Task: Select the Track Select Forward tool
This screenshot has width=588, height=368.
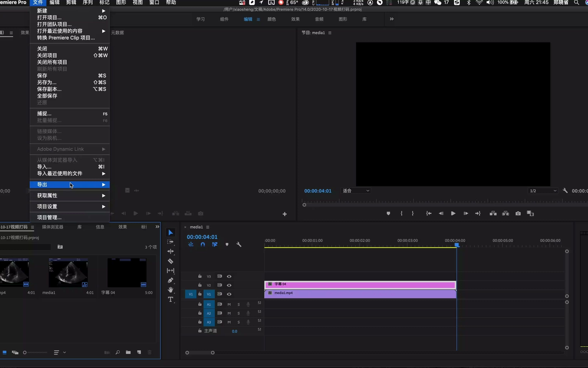Action: click(x=170, y=242)
